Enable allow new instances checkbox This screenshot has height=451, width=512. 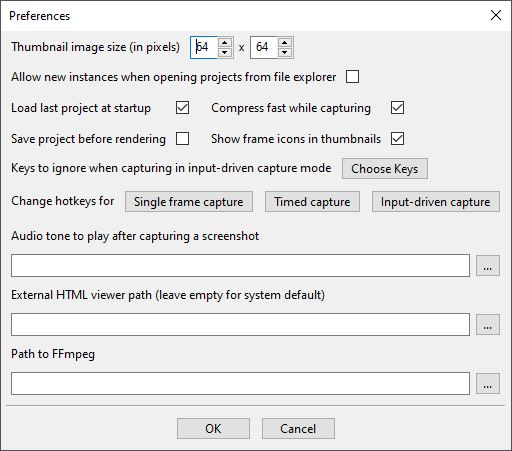352,77
